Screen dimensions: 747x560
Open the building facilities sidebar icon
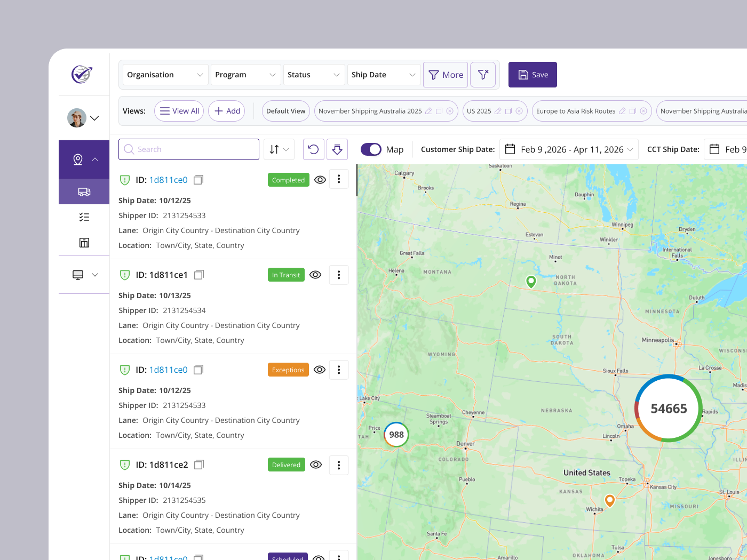pyautogui.click(x=84, y=243)
